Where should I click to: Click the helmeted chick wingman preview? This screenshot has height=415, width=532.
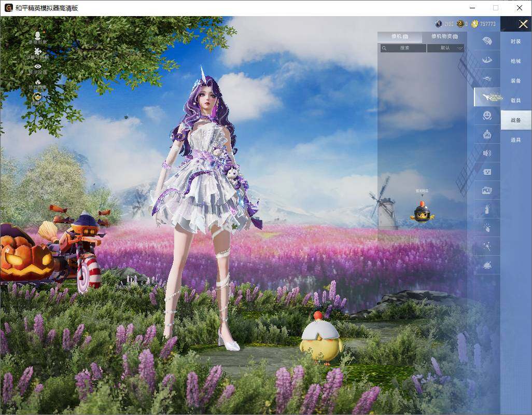422,213
